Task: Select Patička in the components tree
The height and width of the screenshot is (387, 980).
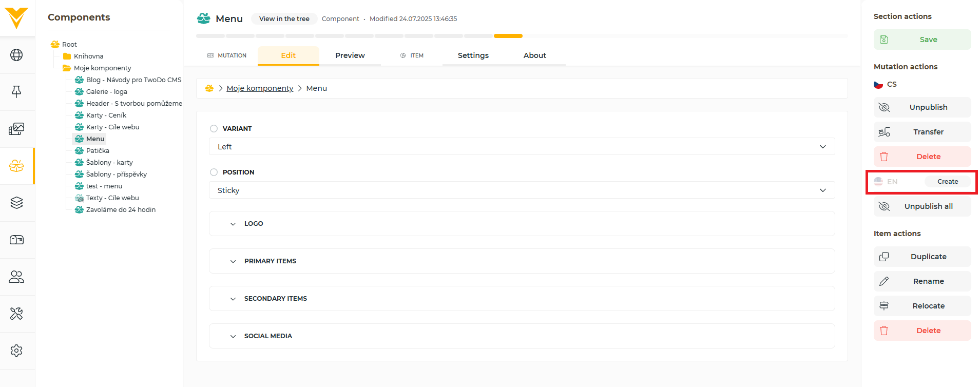Action: tap(98, 151)
